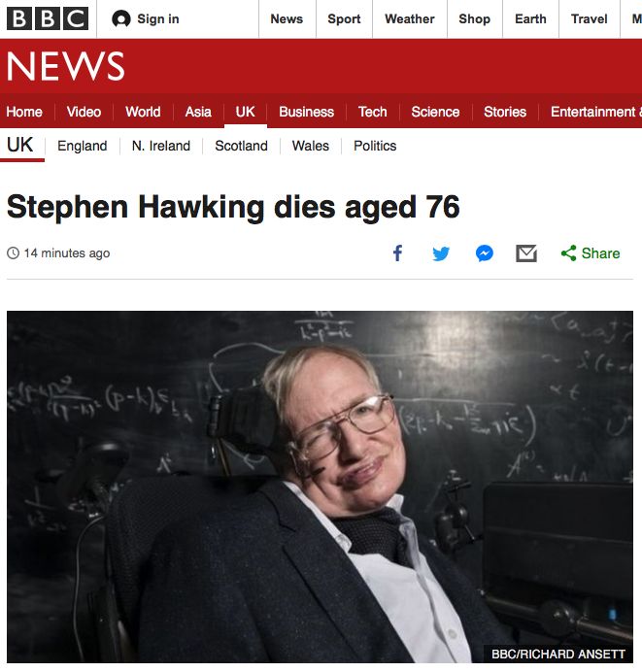
Task: Go to N. Ireland news link
Action: click(x=160, y=146)
